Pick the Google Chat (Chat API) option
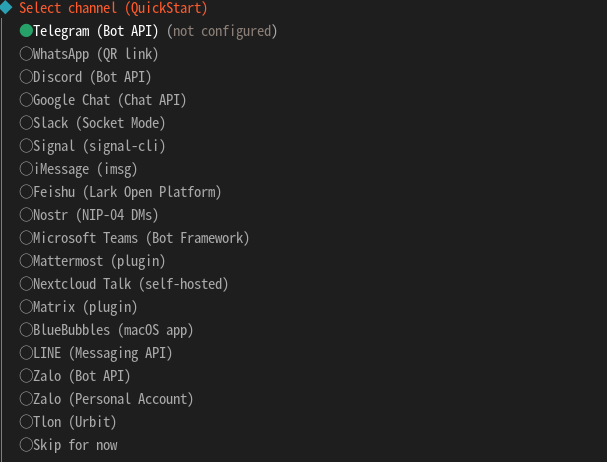The image size is (607, 462). pyautogui.click(x=26, y=100)
